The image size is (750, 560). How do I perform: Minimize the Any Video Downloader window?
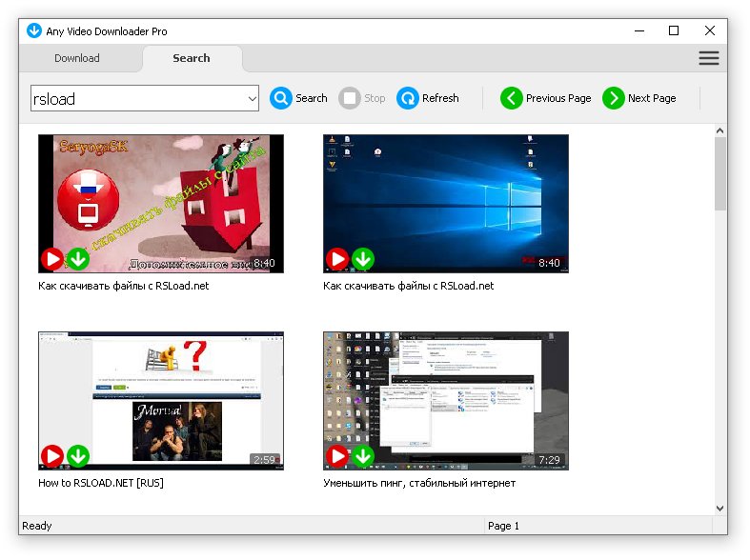click(x=639, y=30)
